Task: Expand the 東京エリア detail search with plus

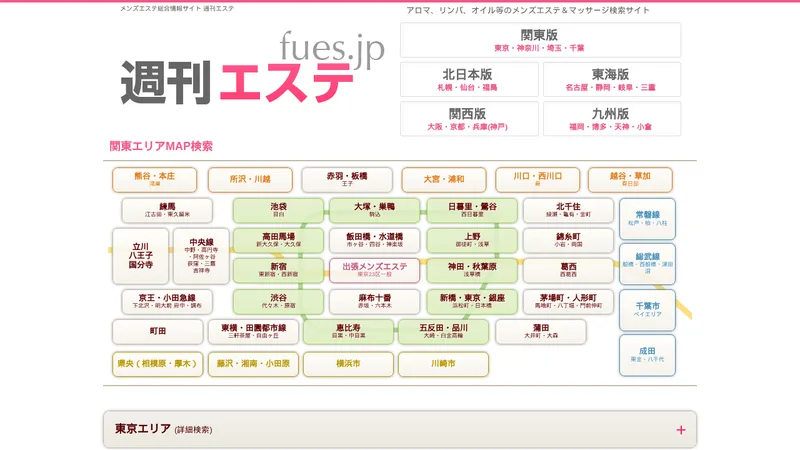Action: click(x=681, y=430)
